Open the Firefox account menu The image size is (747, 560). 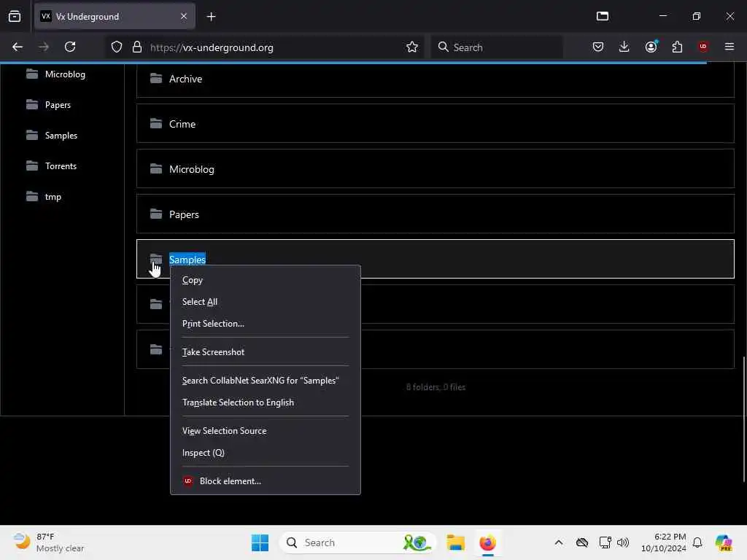[x=651, y=47]
